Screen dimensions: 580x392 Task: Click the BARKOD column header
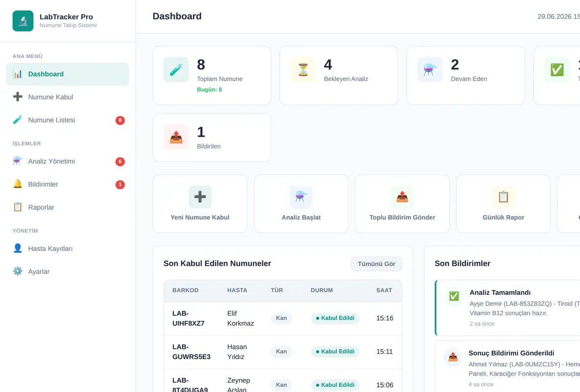(x=186, y=290)
